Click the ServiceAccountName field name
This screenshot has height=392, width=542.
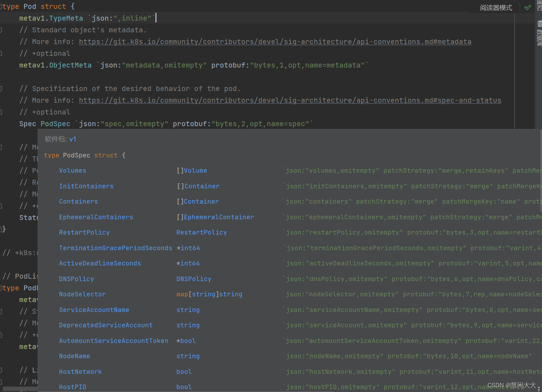94,310
